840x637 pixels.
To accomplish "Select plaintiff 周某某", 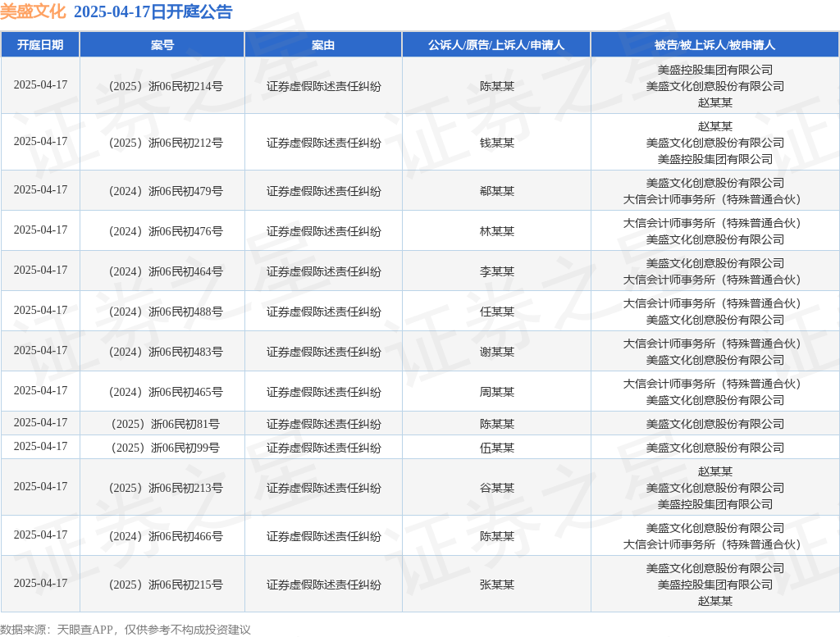I will click(x=496, y=392).
